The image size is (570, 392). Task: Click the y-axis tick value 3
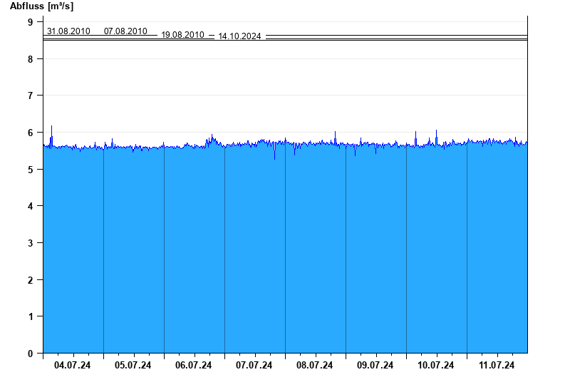pyautogui.click(x=31, y=243)
